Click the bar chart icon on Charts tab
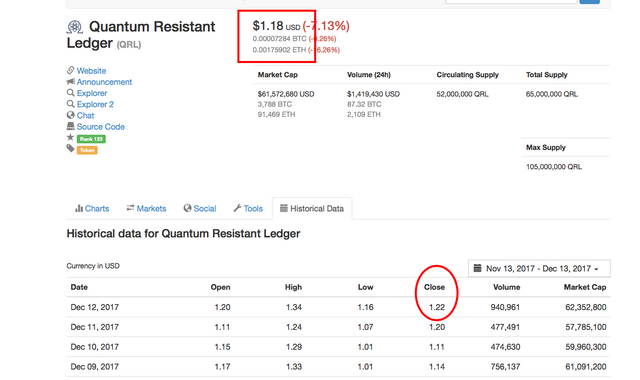This screenshot has height=380, width=640. [x=79, y=209]
